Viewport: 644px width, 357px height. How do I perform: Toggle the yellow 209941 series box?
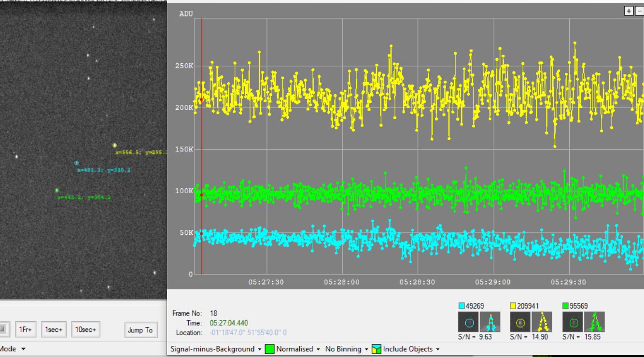tap(514, 306)
